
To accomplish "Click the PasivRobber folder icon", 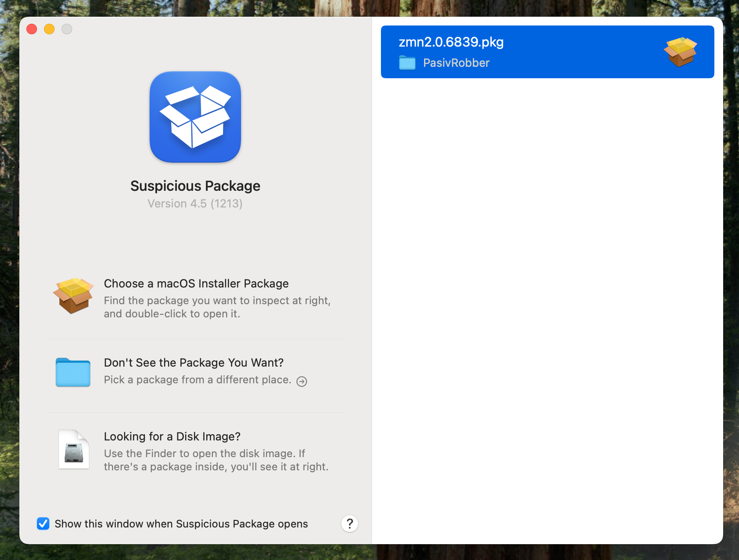I will coord(407,63).
